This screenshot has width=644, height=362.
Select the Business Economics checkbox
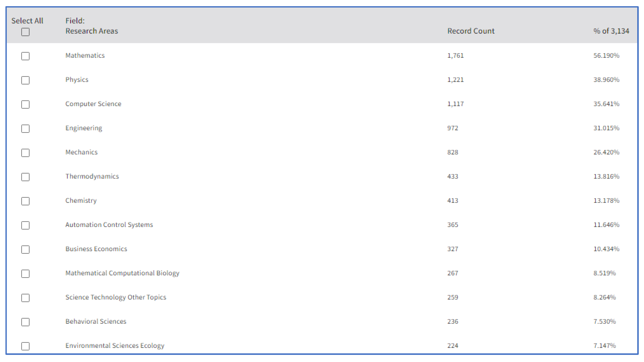[25, 249]
